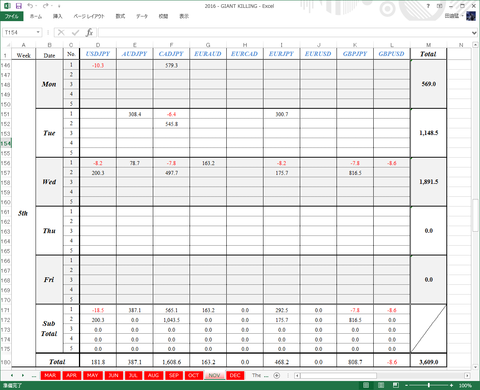Open the ホーム (Home) ribbon tab

(x=36, y=16)
